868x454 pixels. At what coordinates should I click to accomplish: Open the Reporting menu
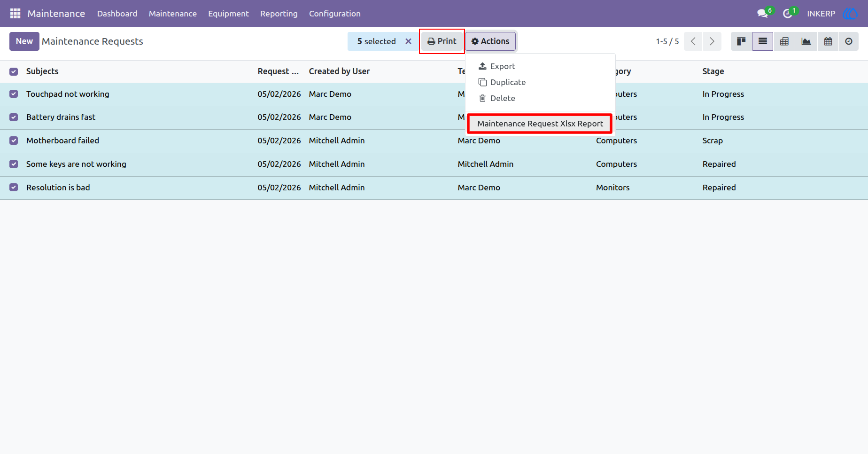(x=279, y=14)
